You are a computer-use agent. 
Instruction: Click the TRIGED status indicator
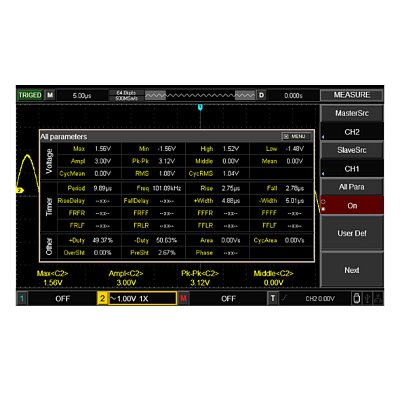[x=30, y=95]
